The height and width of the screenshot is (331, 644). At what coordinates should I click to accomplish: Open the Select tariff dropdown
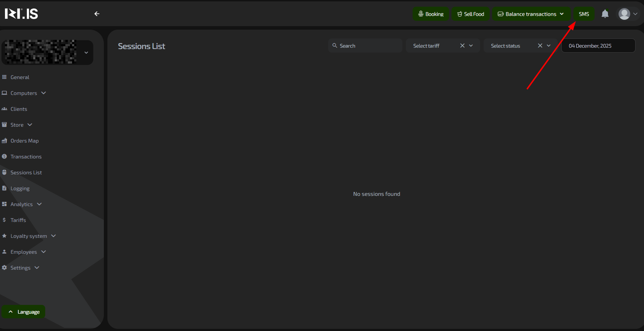point(471,46)
